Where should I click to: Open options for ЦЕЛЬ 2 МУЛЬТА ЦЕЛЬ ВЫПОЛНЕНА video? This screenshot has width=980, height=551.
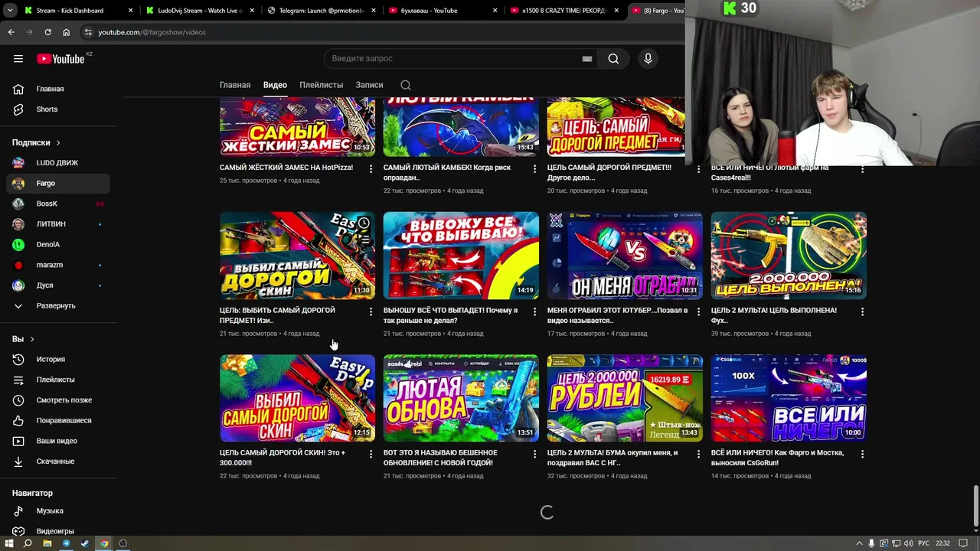pyautogui.click(x=862, y=311)
